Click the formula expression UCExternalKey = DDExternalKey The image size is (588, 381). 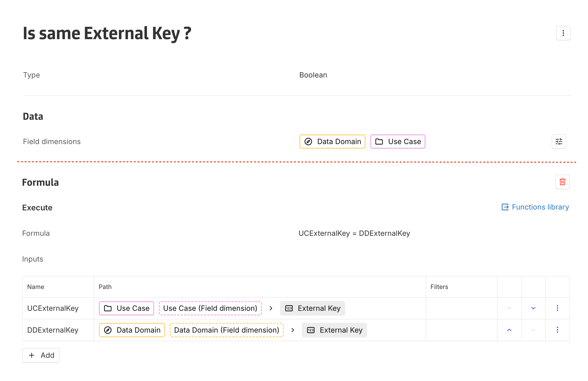[x=354, y=233]
